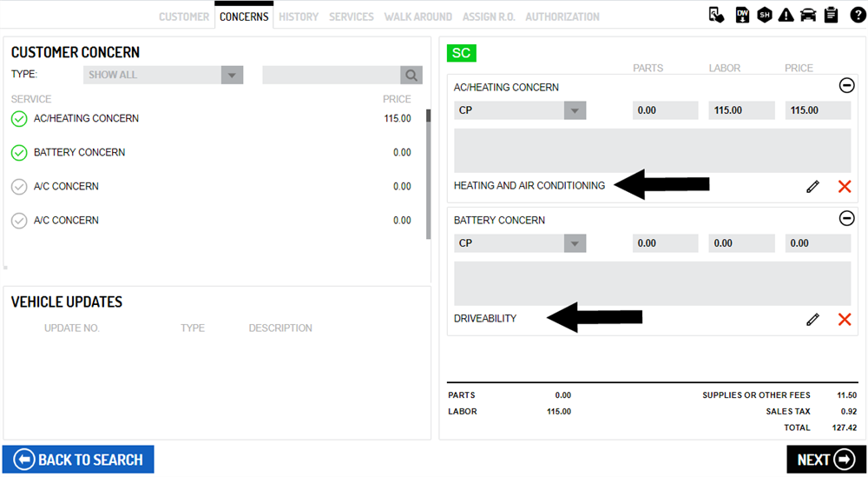Image resolution: width=868 pixels, height=477 pixels.
Task: Click the Back to Search button
Action: click(x=78, y=460)
